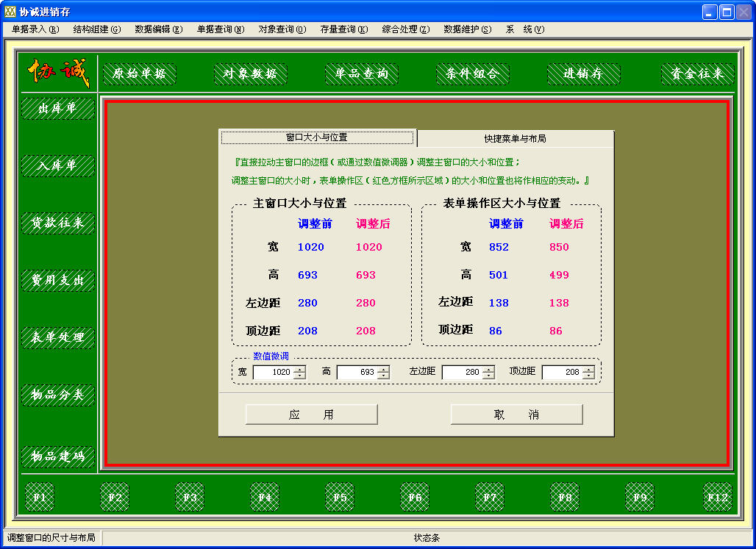Open the 入库单 sidebar icon
Image resolution: width=756 pixels, height=549 pixels.
pyautogui.click(x=57, y=166)
